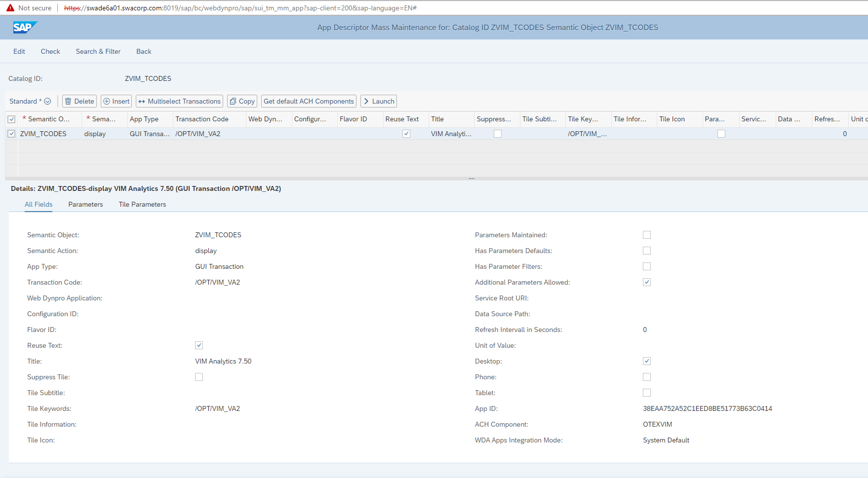The height and width of the screenshot is (478, 868).
Task: Click the System Default integration mode value
Action: [x=666, y=440]
